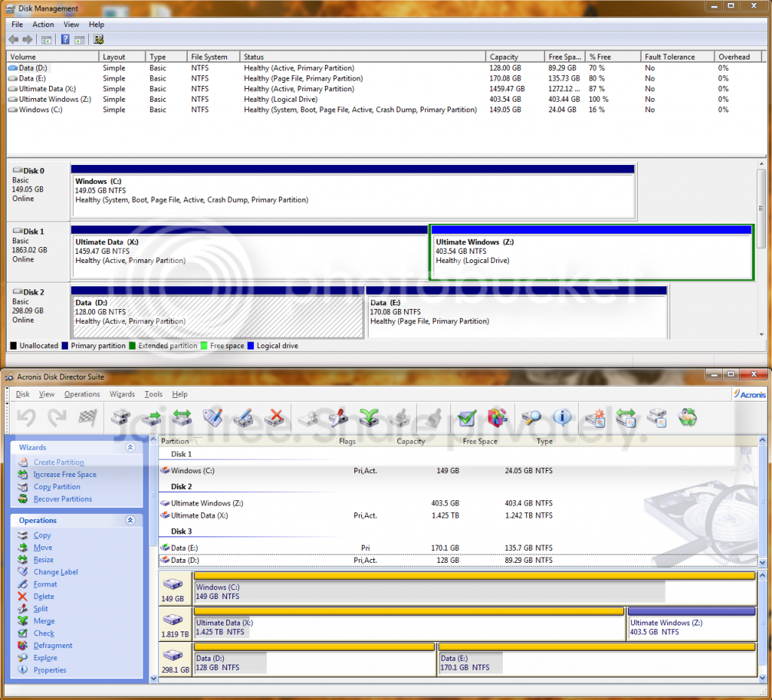Select the Data (E:) row in Acronis list

(458, 548)
